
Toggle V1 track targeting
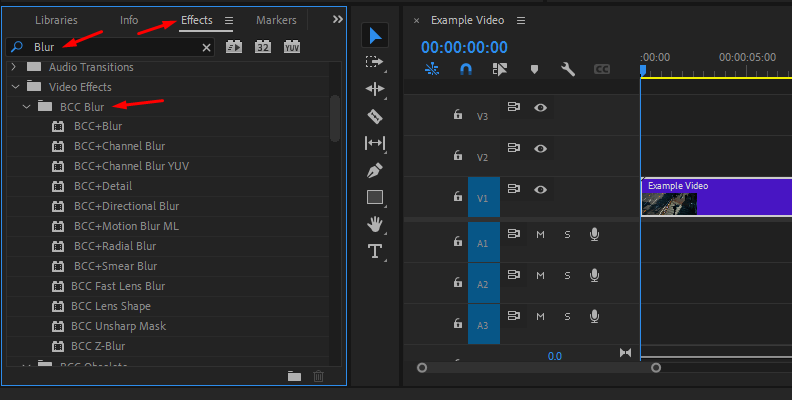(x=483, y=197)
